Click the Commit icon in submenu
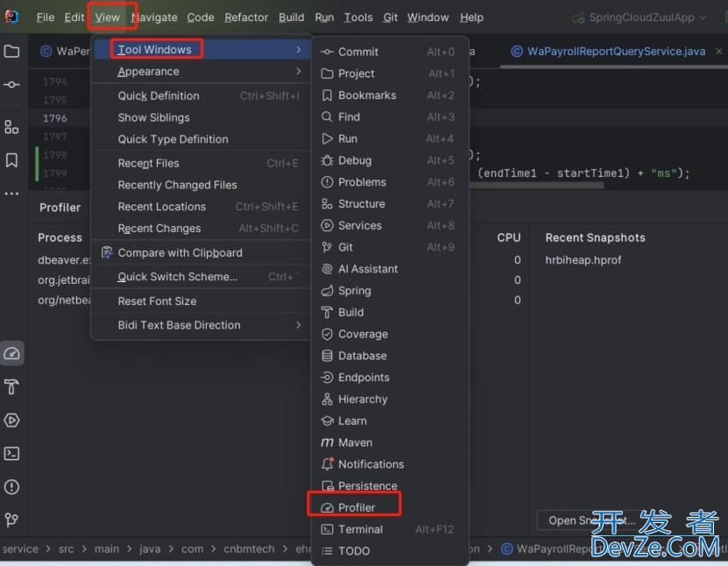 point(327,52)
